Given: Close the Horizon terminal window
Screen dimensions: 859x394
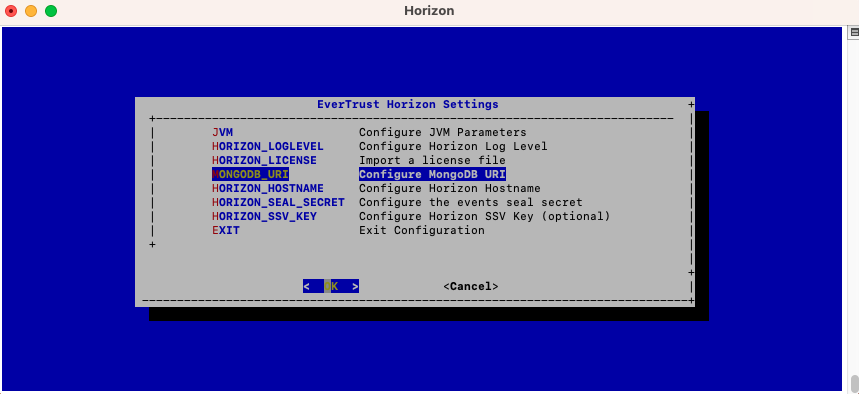Looking at the screenshot, I should point(10,10).
